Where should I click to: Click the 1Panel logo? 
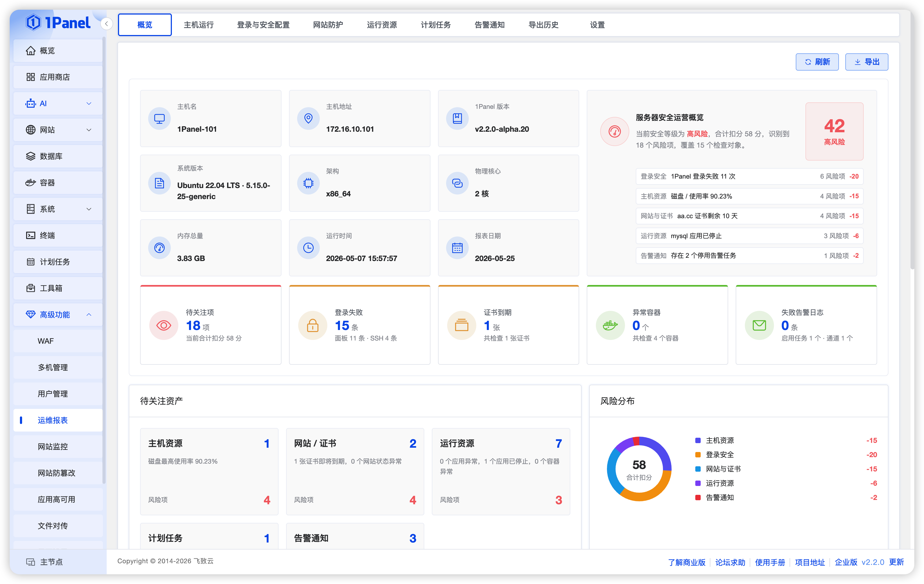pos(58,22)
